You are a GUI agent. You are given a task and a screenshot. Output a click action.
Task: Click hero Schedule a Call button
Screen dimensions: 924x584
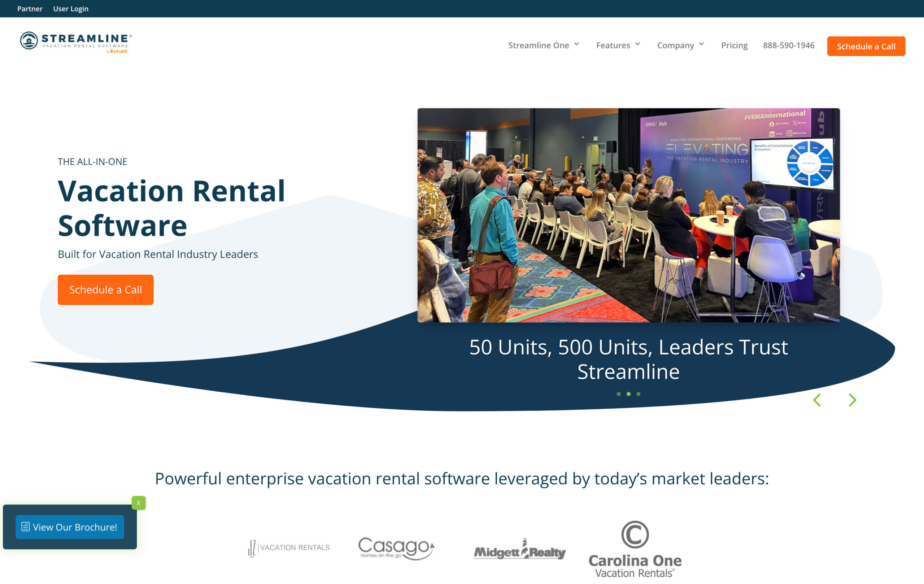(105, 290)
